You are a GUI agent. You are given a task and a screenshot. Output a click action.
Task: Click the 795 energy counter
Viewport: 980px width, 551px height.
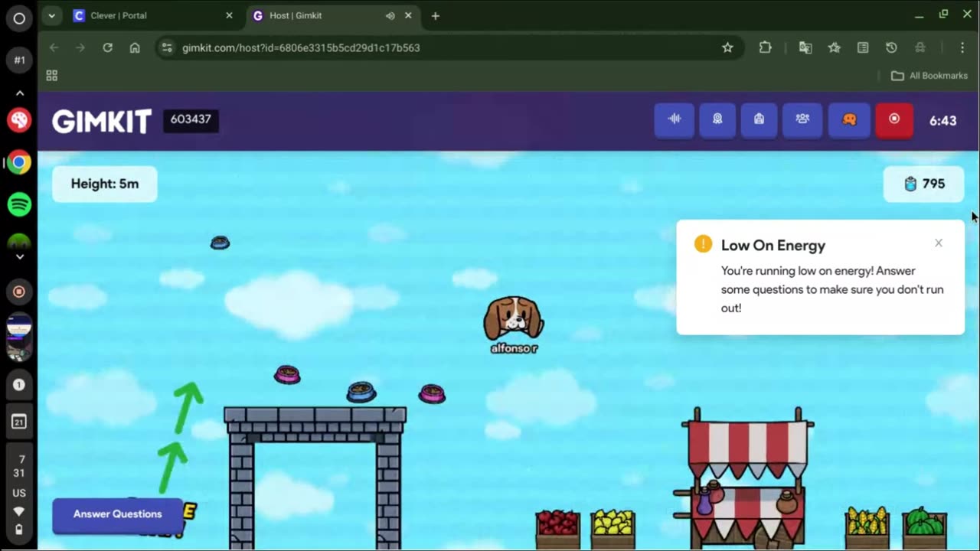(924, 184)
